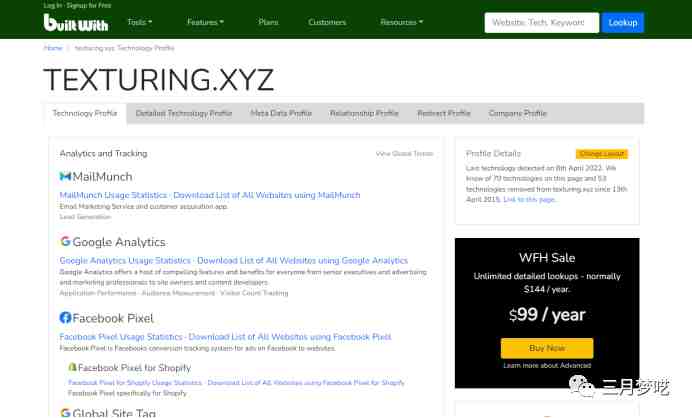
Task: Click the BuiltWith logo
Action: pos(76,23)
